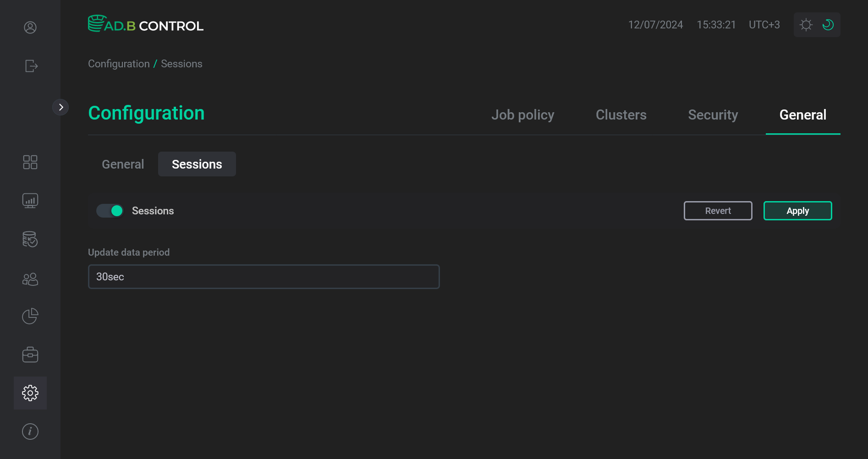Select the dashboard grid icon
868x459 pixels.
tap(30, 162)
